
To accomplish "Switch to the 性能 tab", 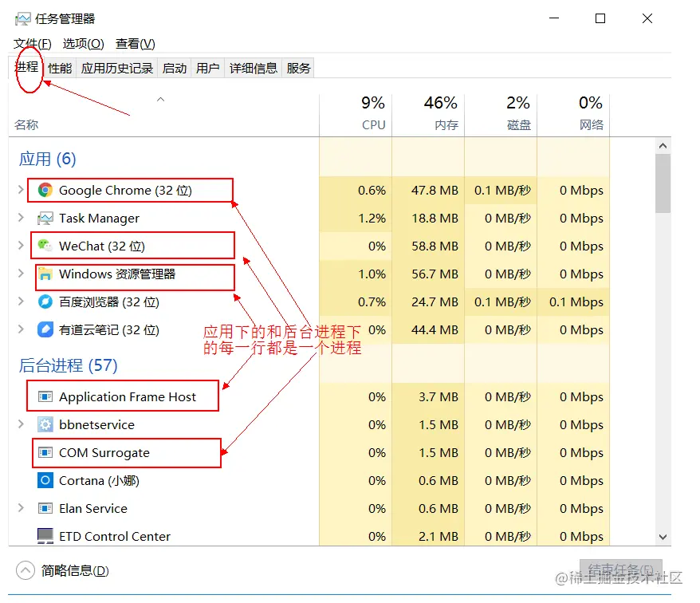I will 58,68.
